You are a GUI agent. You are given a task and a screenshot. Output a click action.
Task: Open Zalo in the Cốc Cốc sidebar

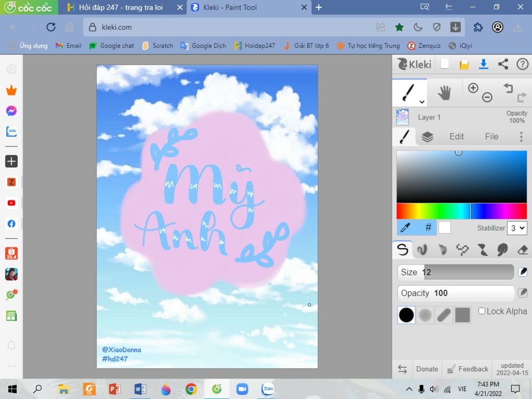(x=11, y=131)
